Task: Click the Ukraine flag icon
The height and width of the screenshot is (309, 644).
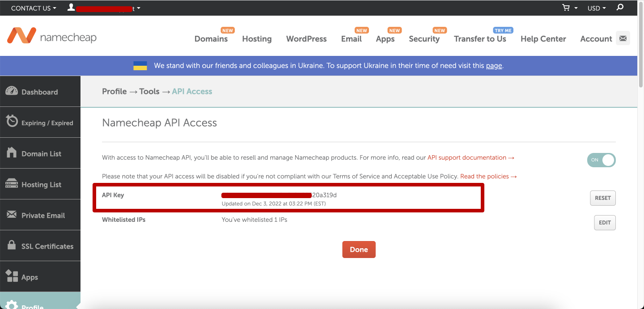Action: tap(140, 66)
